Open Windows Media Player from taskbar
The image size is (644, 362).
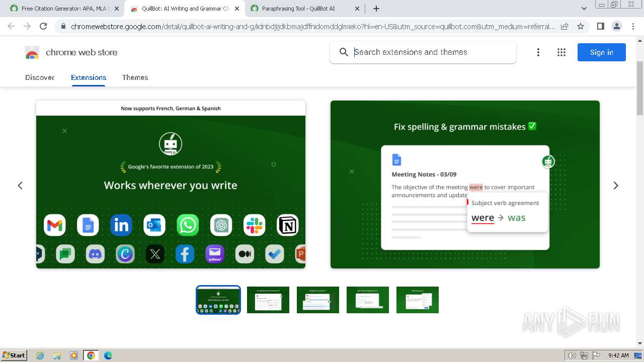coord(74,355)
